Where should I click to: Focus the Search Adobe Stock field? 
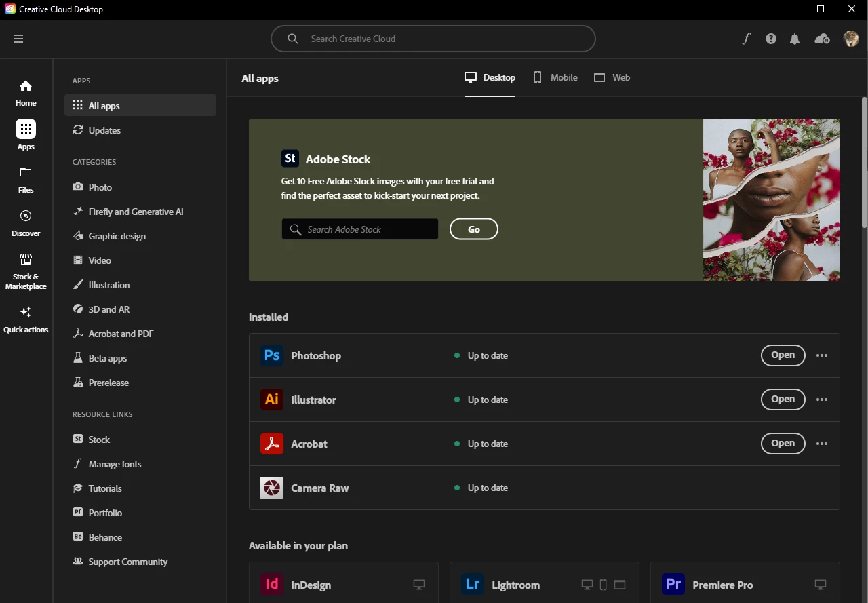point(360,229)
